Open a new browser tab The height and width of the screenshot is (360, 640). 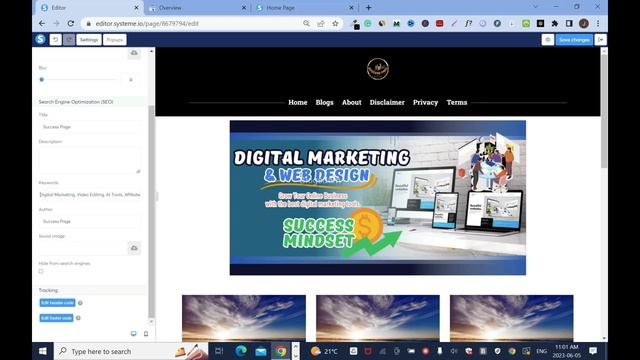tap(369, 8)
